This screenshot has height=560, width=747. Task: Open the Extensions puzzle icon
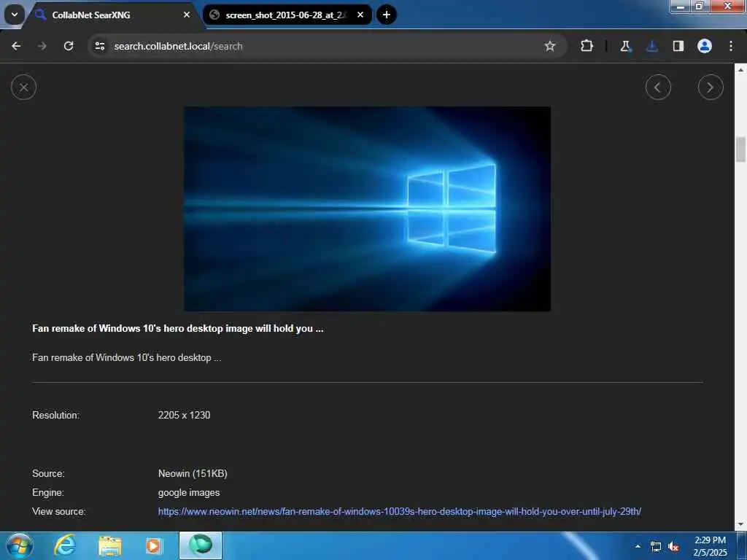coord(587,46)
